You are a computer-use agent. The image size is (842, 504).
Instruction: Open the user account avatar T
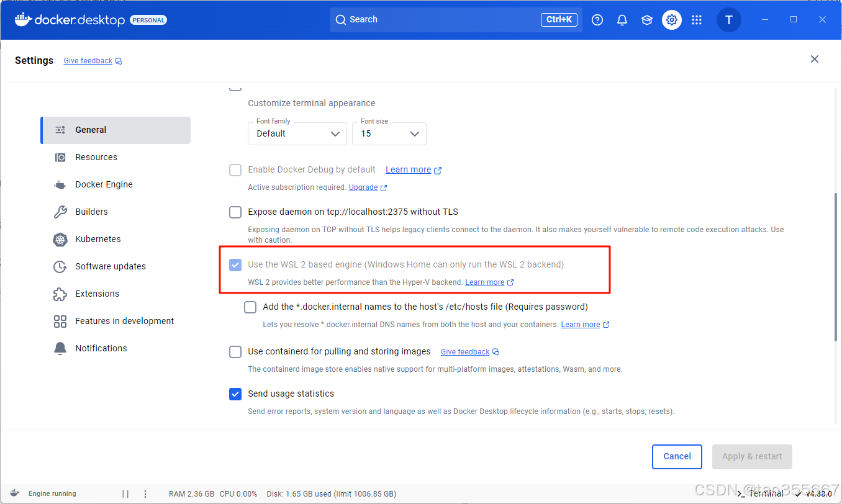[x=729, y=20]
